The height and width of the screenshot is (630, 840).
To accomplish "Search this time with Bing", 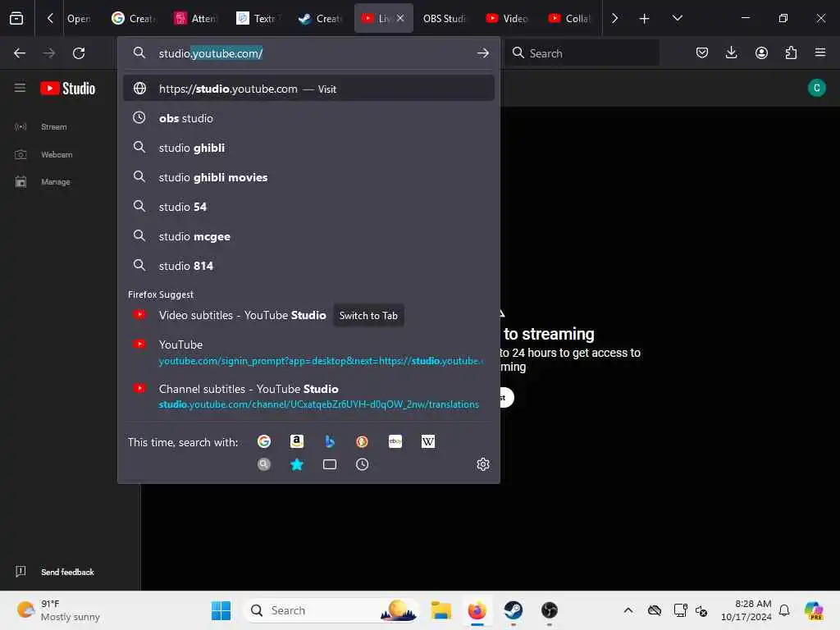I will [x=330, y=441].
